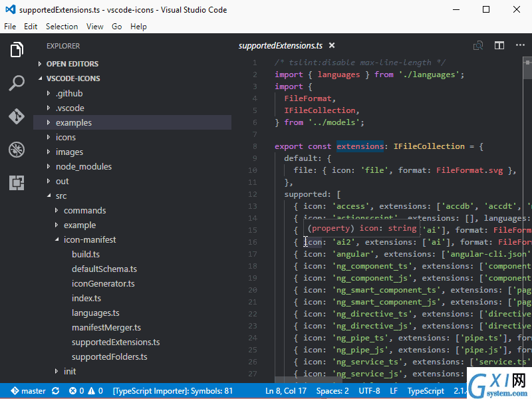Open the Explorer view in activity bar
The height and width of the screenshot is (399, 532).
click(x=17, y=50)
